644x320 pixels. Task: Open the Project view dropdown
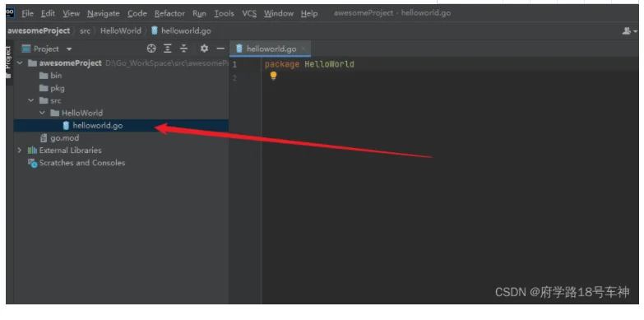[47, 49]
